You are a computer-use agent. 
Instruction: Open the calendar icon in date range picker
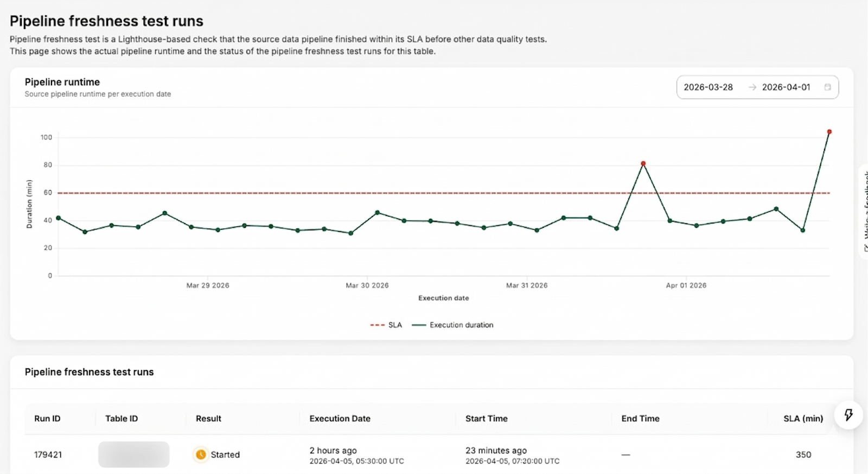click(x=827, y=87)
